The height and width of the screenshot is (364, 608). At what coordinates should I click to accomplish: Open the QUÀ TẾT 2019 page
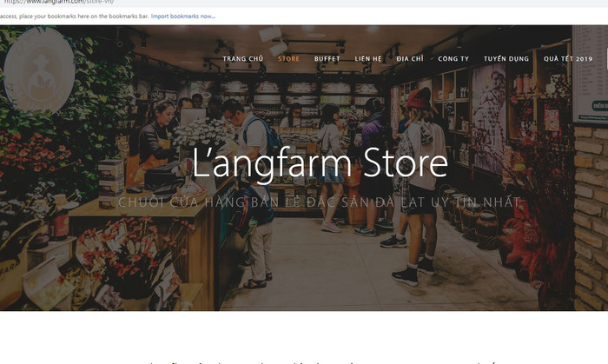click(x=568, y=58)
